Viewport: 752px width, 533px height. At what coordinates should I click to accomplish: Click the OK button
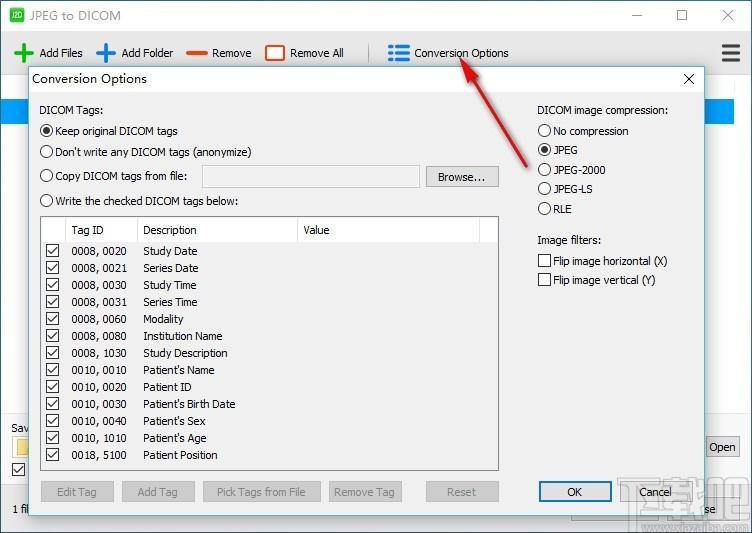pyautogui.click(x=575, y=492)
